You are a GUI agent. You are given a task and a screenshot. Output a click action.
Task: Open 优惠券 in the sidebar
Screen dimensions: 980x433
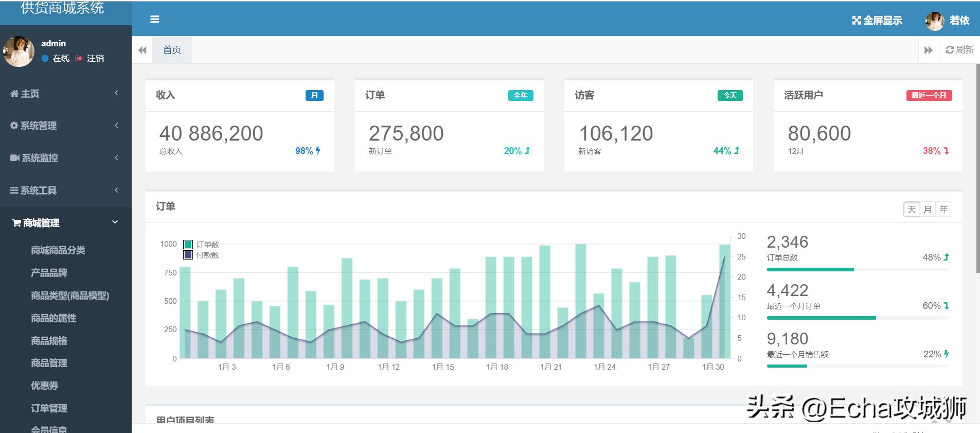click(x=44, y=386)
